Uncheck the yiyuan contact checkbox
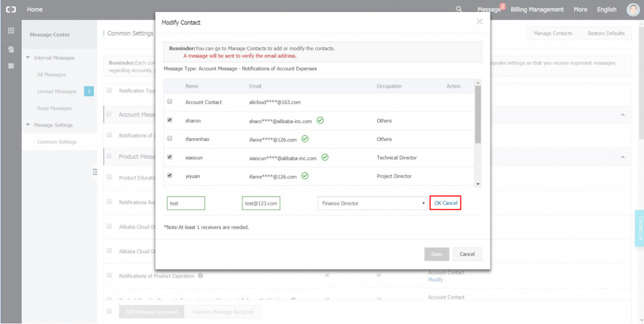The height and width of the screenshot is (324, 644). 169,176
